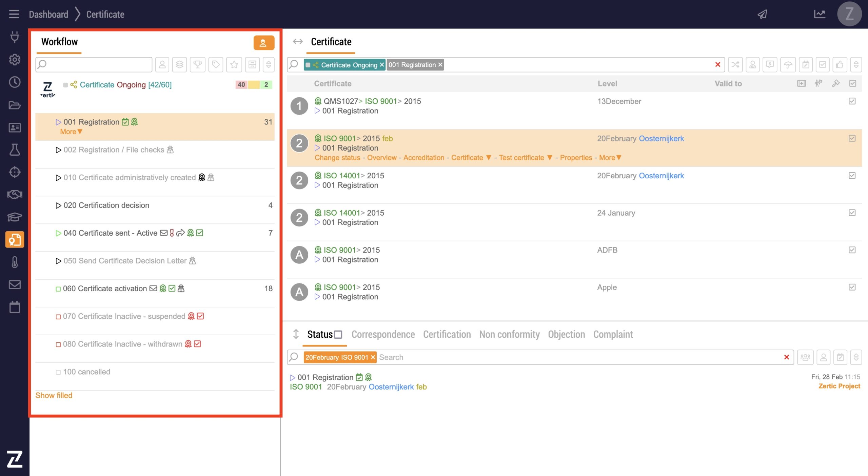Switch to the Correspondence tab
Viewport: 868px width, 476px height.
pos(383,334)
